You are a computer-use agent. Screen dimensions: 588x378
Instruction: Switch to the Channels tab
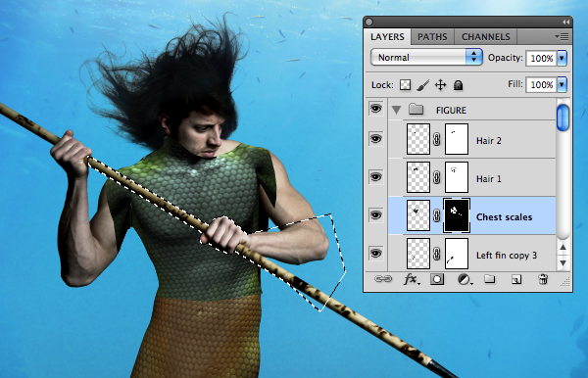click(x=486, y=36)
